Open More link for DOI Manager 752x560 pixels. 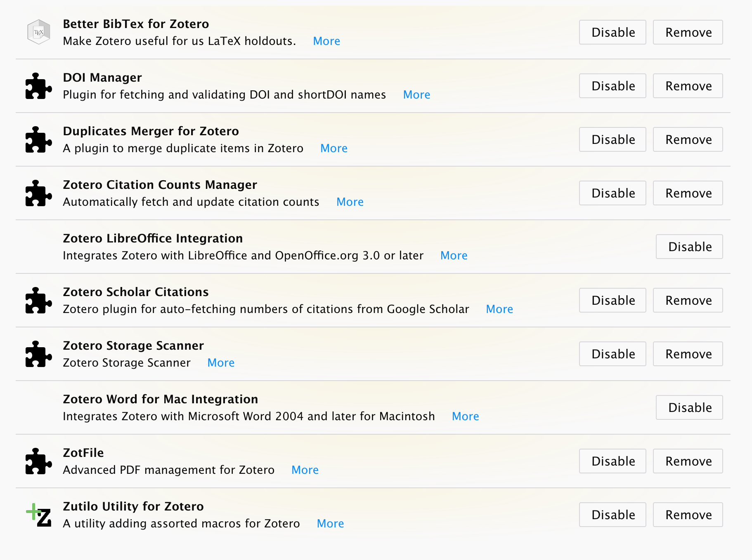(416, 94)
